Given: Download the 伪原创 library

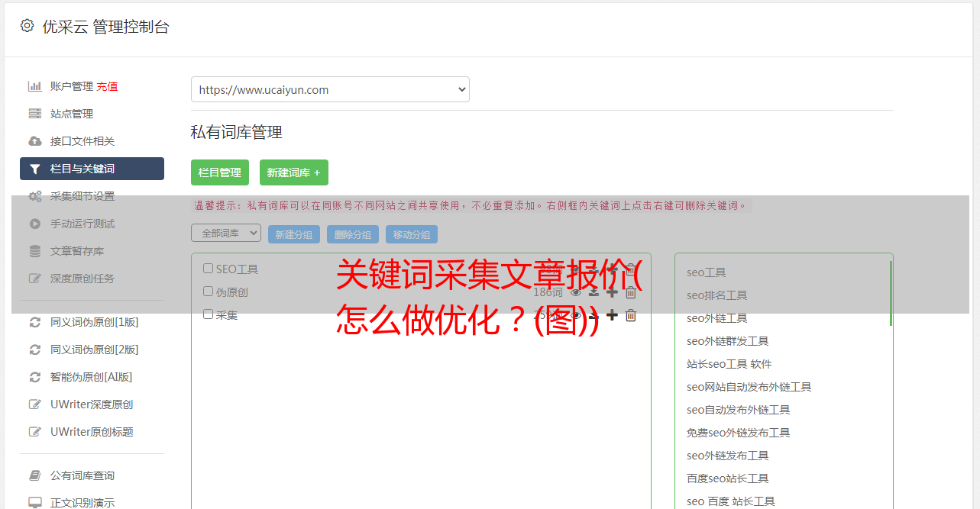Looking at the screenshot, I should [593, 292].
